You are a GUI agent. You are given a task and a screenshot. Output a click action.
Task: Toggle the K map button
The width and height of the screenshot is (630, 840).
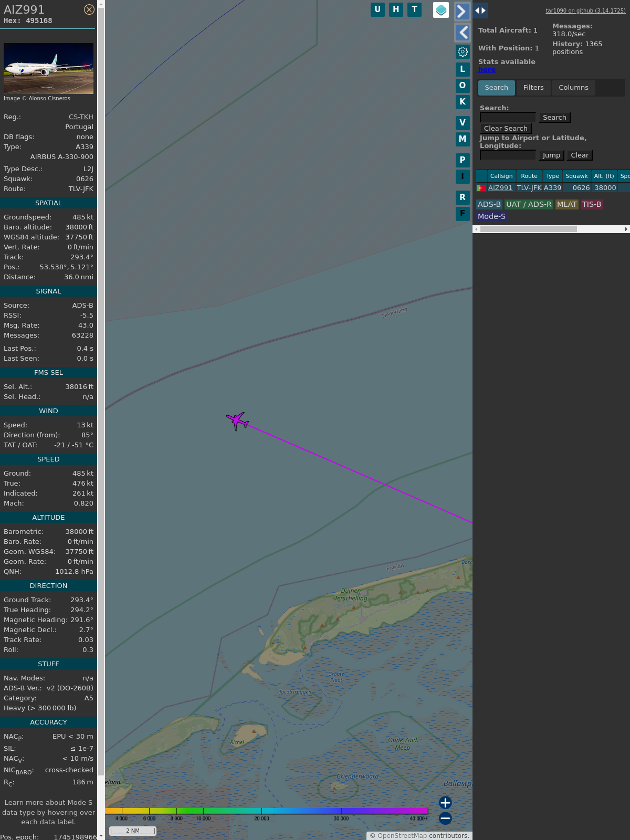[463, 101]
